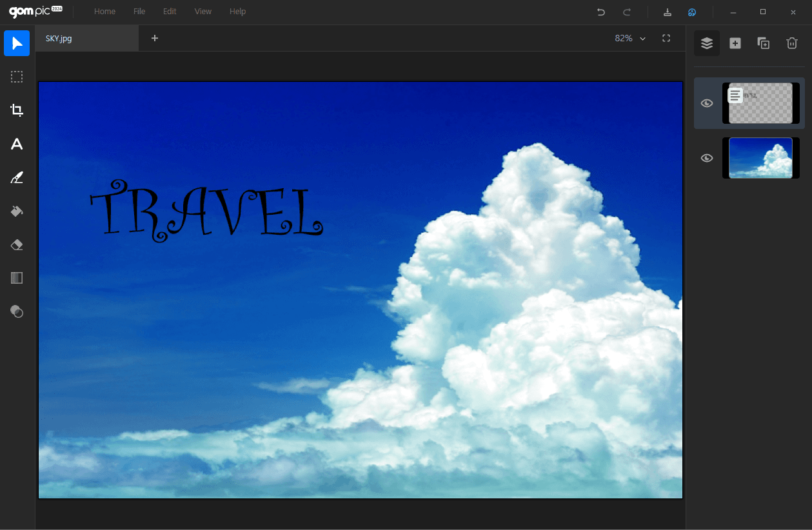This screenshot has width=812, height=530.
Task: Select the Brush tool
Action: pos(17,177)
